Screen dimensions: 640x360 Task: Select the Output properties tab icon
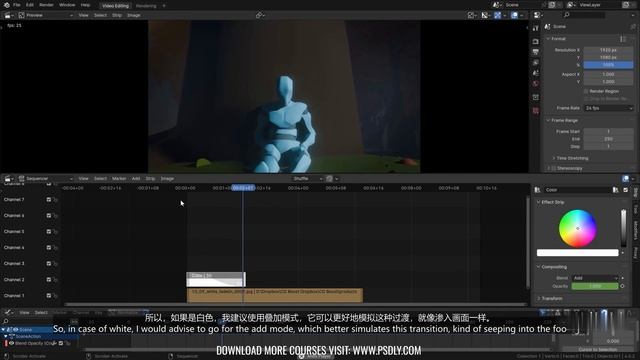pos(536,52)
